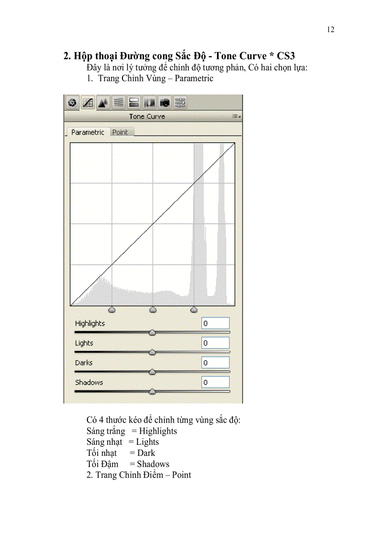Select the Darks slider thumb
Image resolution: width=392 pixels, height=540 pixels.
[152, 371]
